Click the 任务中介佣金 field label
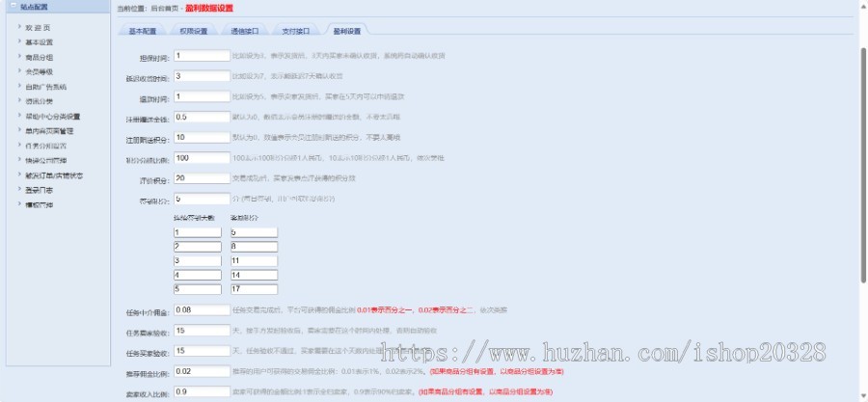The width and height of the screenshot is (868, 402). (x=148, y=312)
